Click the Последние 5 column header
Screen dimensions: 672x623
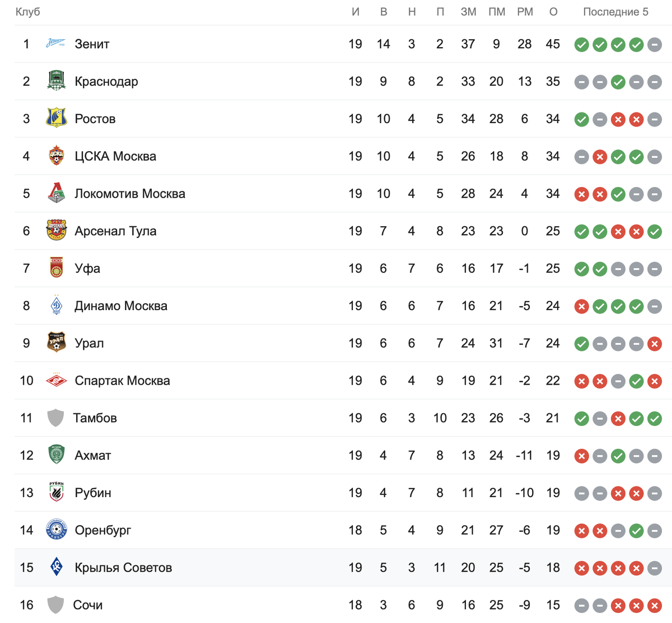coord(615,12)
